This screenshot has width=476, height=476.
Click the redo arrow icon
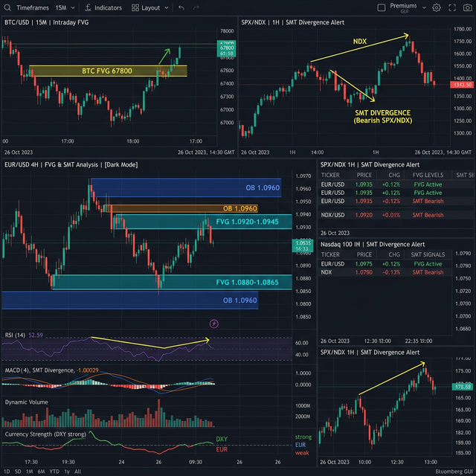click(196, 8)
